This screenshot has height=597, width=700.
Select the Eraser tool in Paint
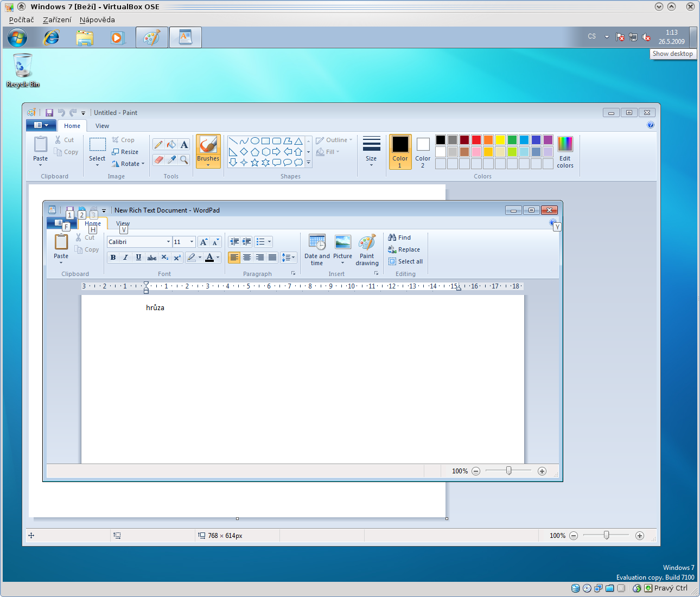[158, 159]
